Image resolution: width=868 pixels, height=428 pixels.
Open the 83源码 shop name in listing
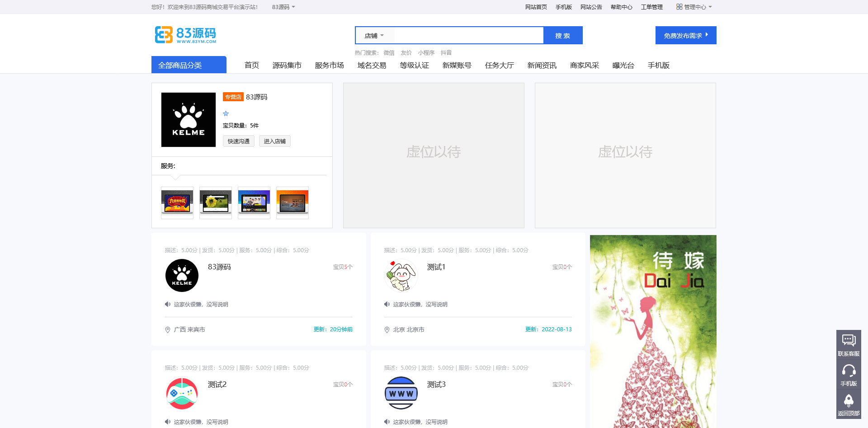[219, 267]
